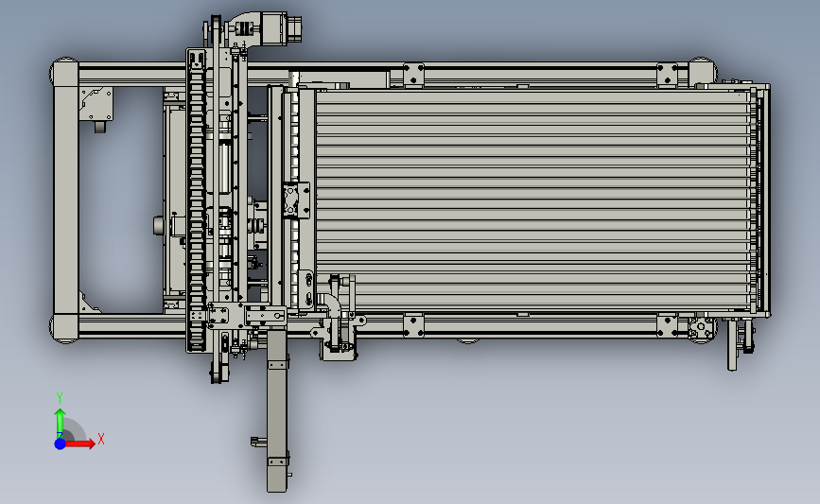Select the top-left corner post of the frame
The height and width of the screenshot is (504, 820).
pyautogui.click(x=65, y=75)
